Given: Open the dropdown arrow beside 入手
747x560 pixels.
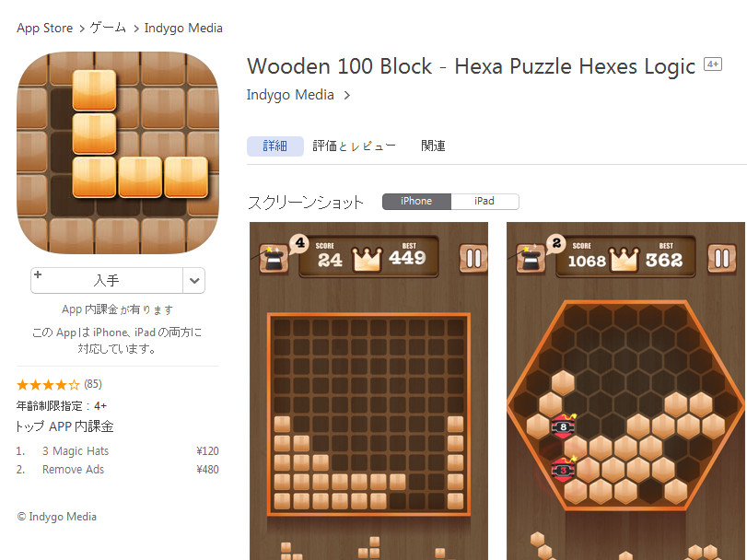Looking at the screenshot, I should click(194, 281).
